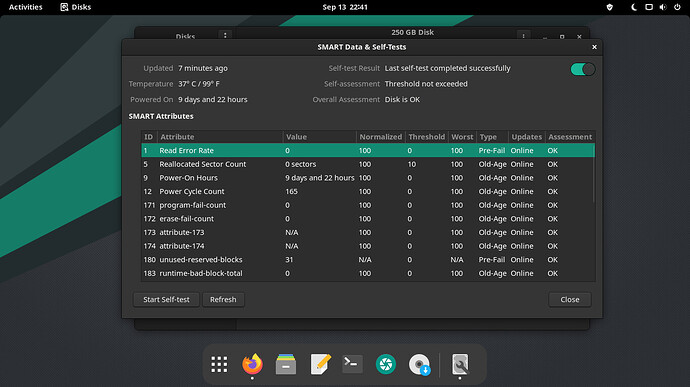The image size is (690, 387).
Task: Click the Updates column header
Action: 527,137
